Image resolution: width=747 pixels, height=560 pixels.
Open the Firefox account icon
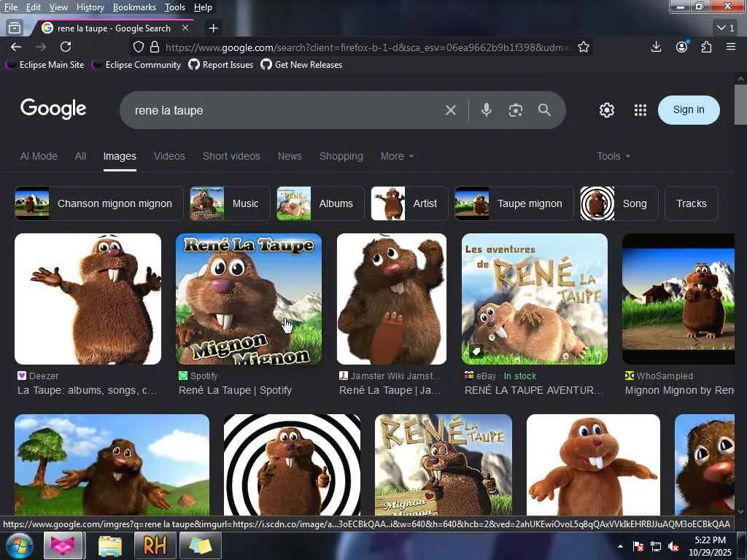(682, 47)
